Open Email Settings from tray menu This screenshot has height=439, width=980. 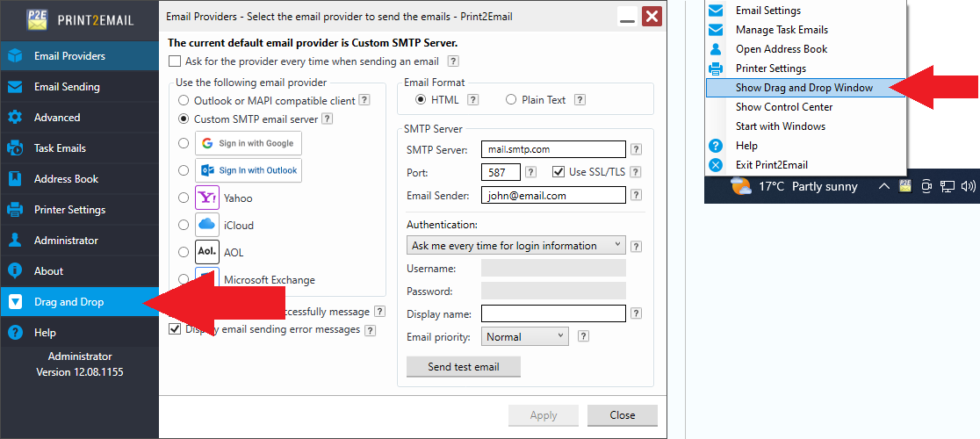(x=805, y=11)
